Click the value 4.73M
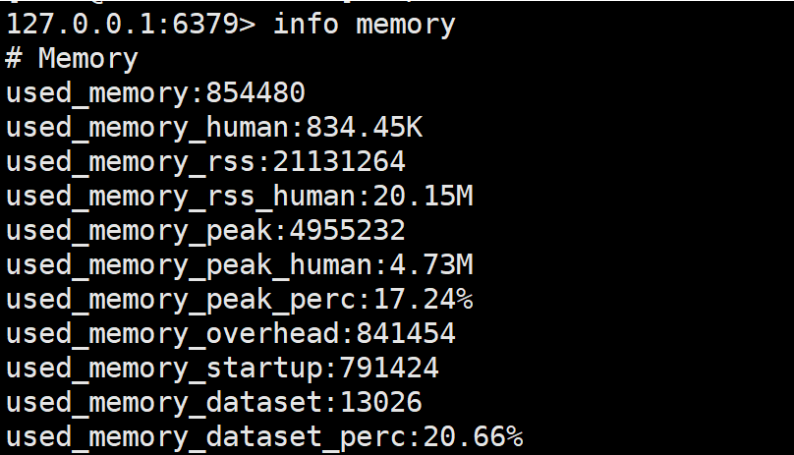 [x=431, y=265]
